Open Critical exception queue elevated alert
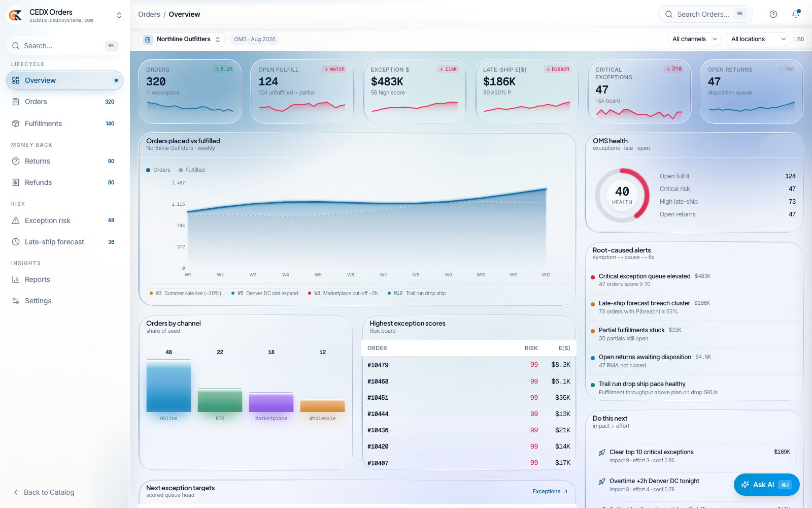The width and height of the screenshot is (812, 508). [694, 280]
